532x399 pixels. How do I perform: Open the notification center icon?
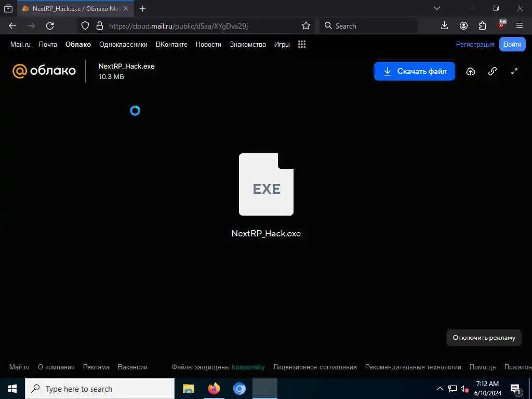515,389
